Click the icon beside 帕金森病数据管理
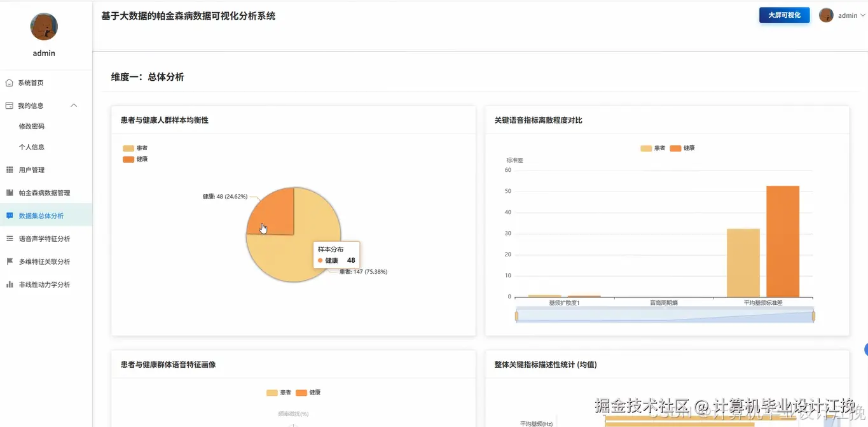868x427 pixels. tap(9, 193)
